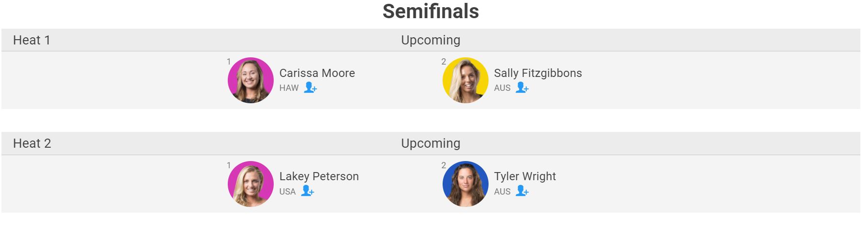
Task: Click Tyler Wright's avatar photo
Action: point(465,184)
